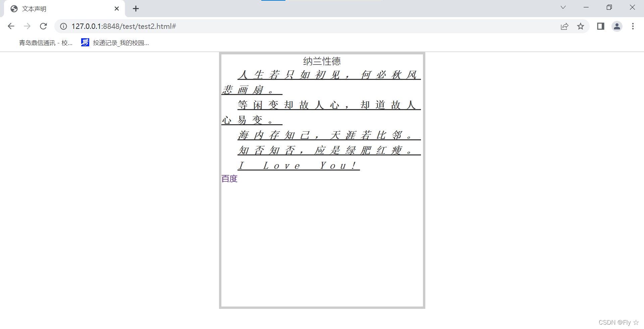Viewport: 644px width, 329px height.
Task: Share this page via share icon
Action: tap(565, 26)
